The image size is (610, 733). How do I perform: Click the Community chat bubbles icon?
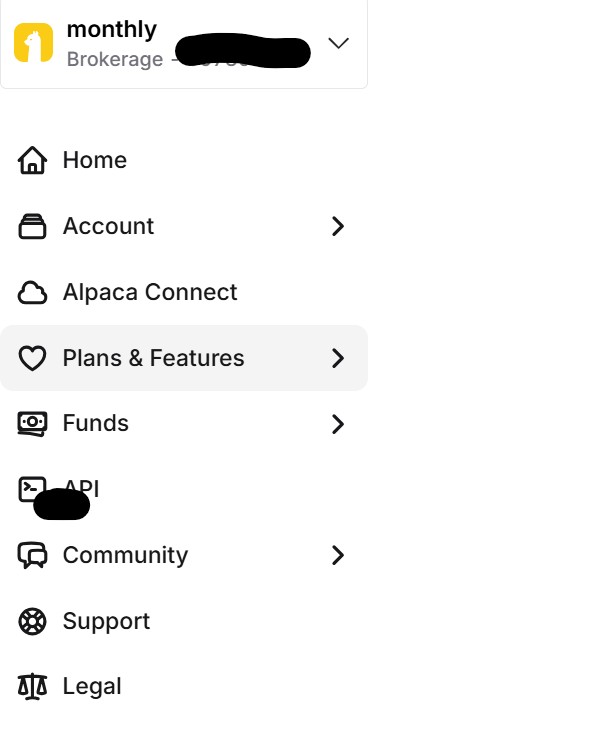33,555
